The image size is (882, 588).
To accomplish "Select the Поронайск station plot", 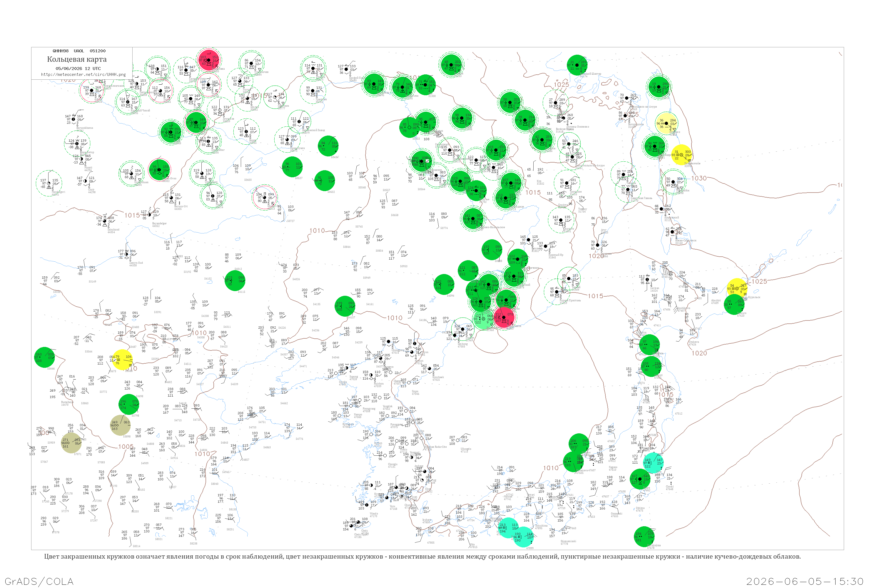I will pos(673,182).
